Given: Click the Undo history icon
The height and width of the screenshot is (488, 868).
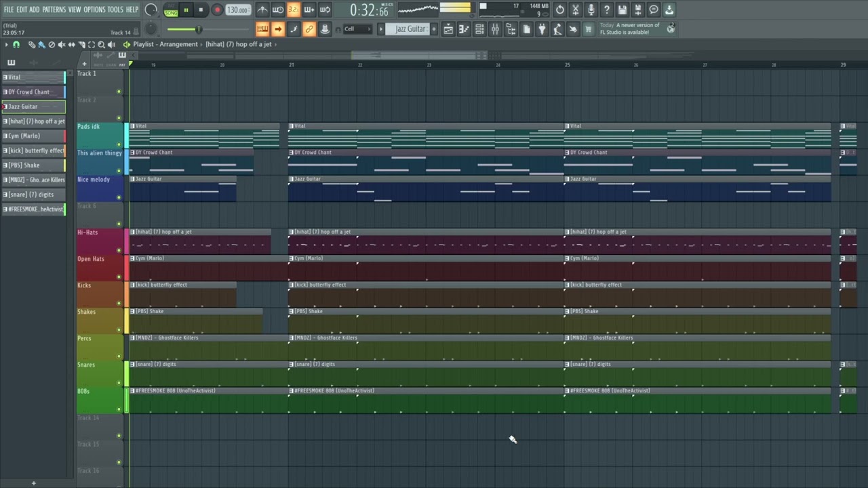Looking at the screenshot, I should [x=560, y=9].
